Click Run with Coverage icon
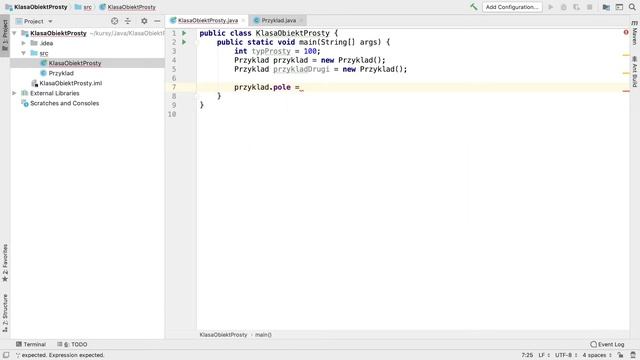Screen dimensions: 640x360 click(576, 7)
